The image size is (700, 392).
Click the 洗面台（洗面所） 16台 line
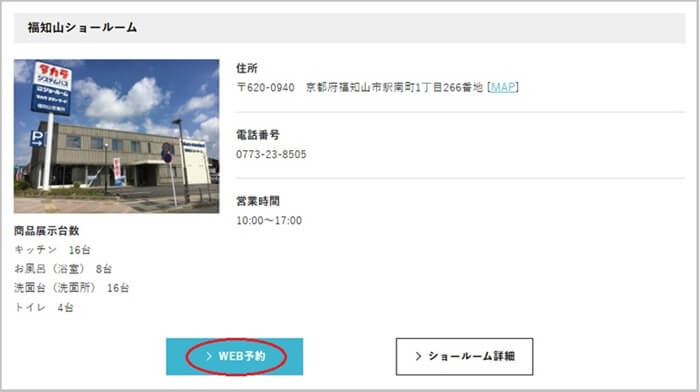click(71, 288)
